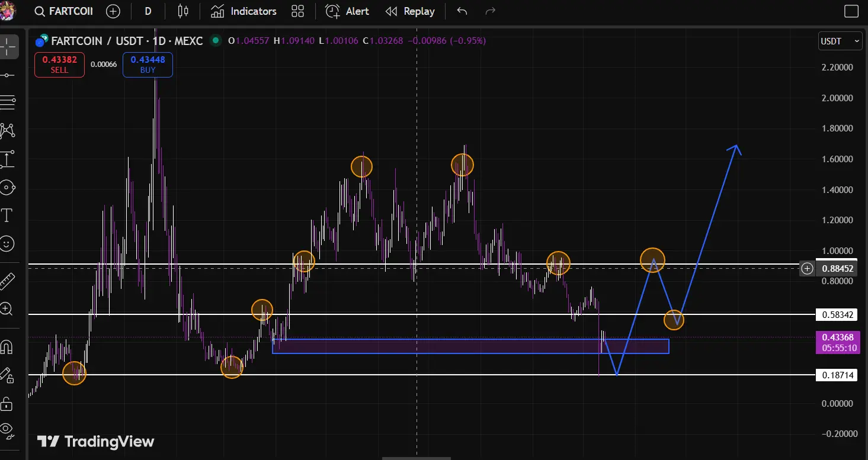Screen dimensions: 868x460
Task: Click the 0.18714 line price label
Action: pyautogui.click(x=837, y=375)
